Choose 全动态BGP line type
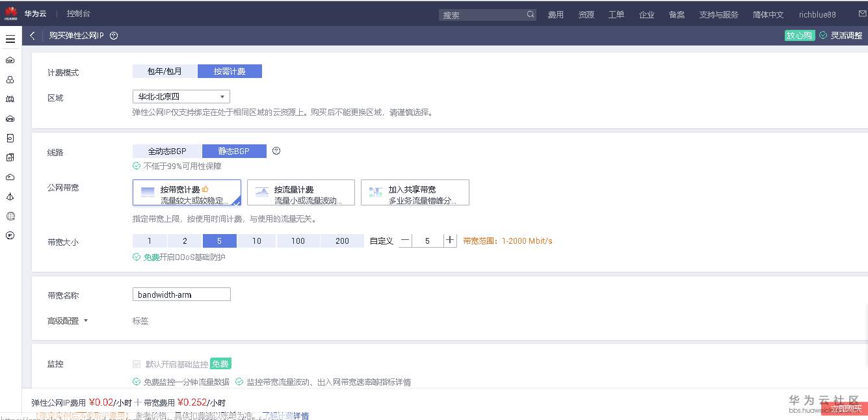This screenshot has width=868, height=420. tap(167, 151)
